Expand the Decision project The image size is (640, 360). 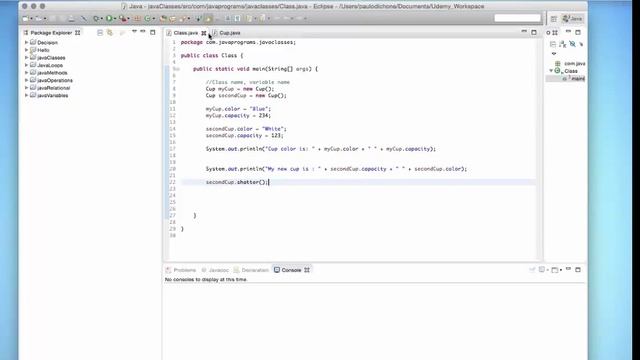click(x=27, y=42)
